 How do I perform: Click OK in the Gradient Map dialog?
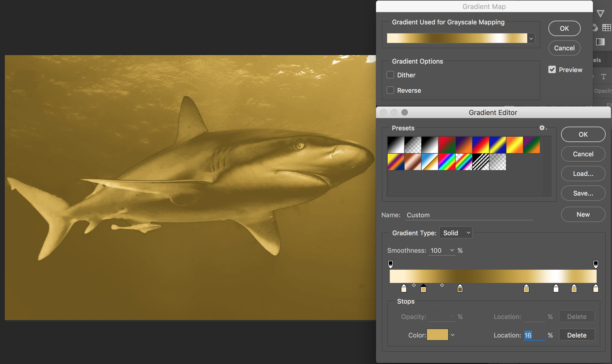(565, 28)
